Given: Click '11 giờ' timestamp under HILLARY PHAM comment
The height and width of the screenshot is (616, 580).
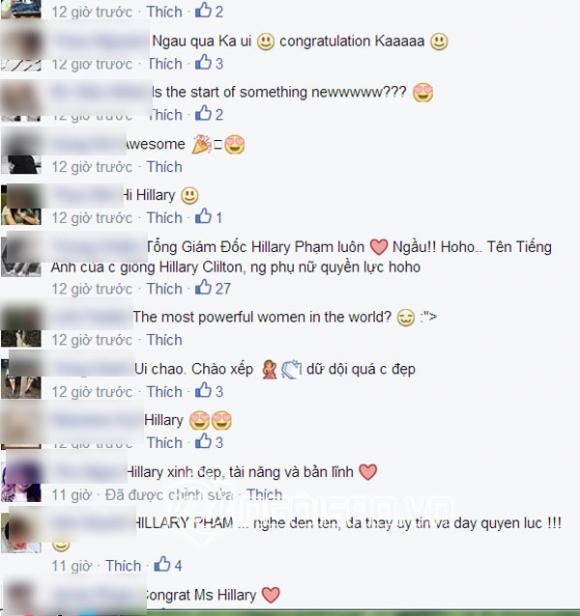Looking at the screenshot, I should [72, 566].
